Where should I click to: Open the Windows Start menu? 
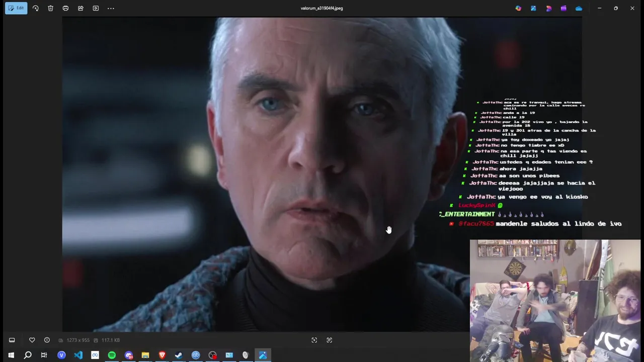[x=11, y=355]
